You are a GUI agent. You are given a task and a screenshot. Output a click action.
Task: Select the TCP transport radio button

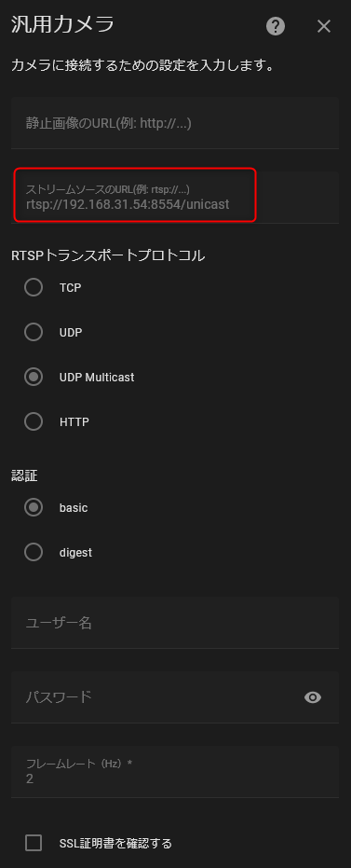pos(34,287)
